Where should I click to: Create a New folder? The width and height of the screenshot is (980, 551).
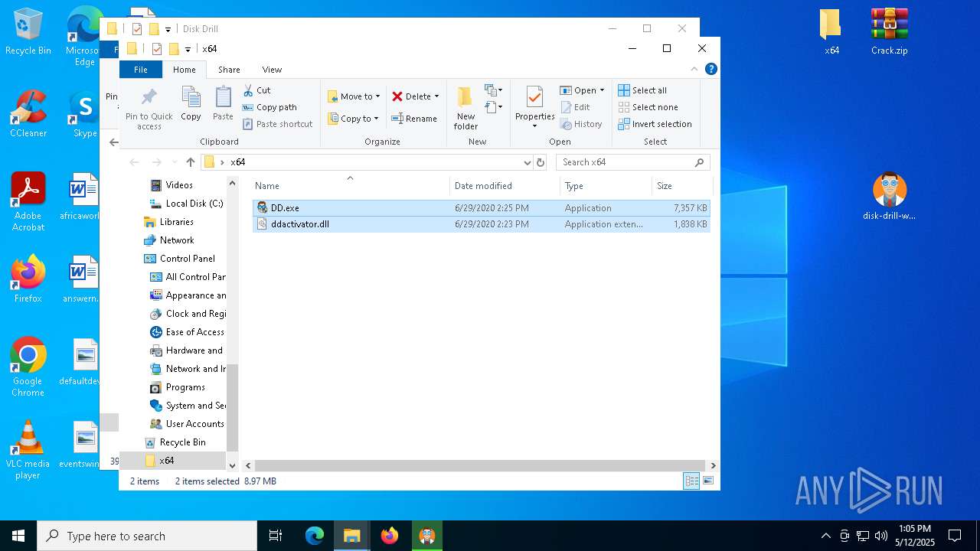(465, 108)
